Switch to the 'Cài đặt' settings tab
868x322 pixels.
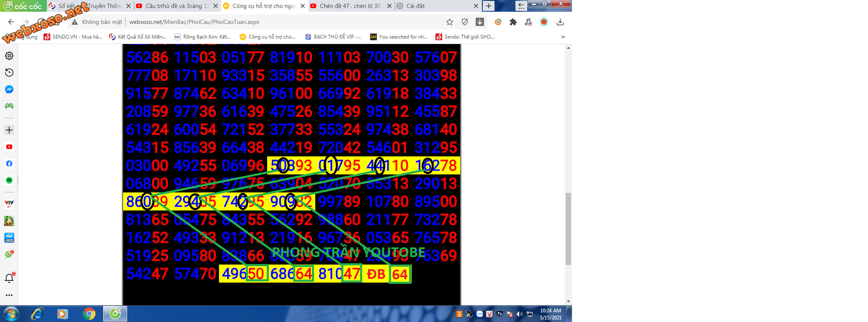click(x=435, y=6)
